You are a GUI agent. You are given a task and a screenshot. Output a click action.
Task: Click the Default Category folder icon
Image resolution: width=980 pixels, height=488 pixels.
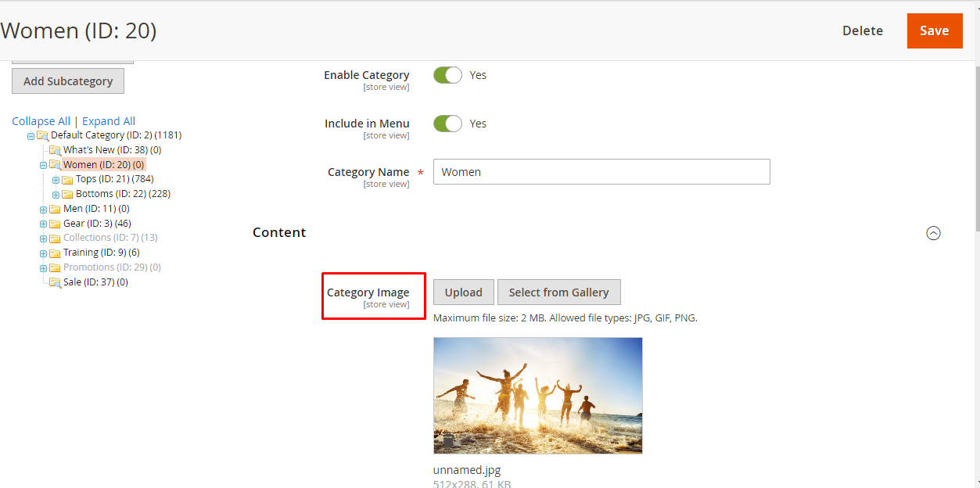[42, 135]
